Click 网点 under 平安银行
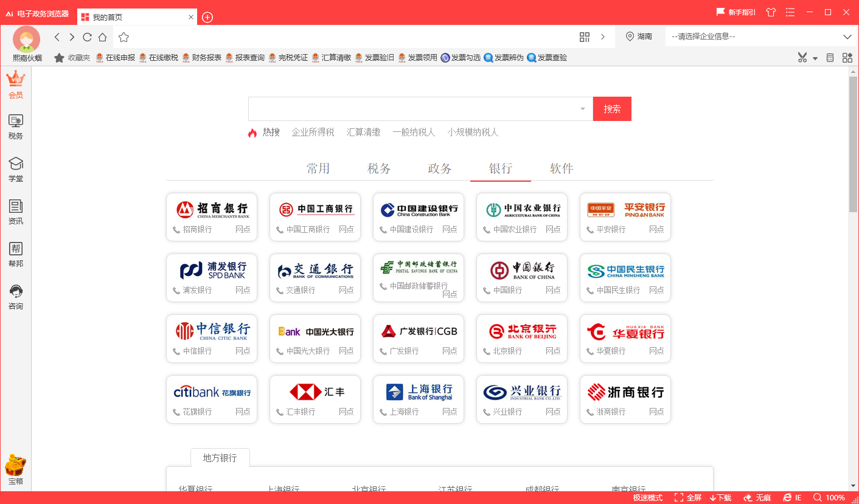Image resolution: width=859 pixels, height=504 pixels. (x=656, y=229)
